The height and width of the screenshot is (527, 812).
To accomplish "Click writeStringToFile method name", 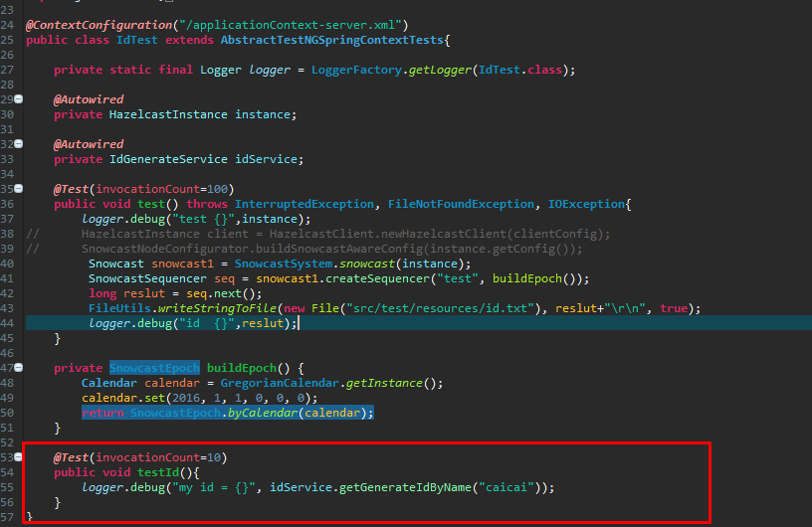I will click(x=217, y=308).
